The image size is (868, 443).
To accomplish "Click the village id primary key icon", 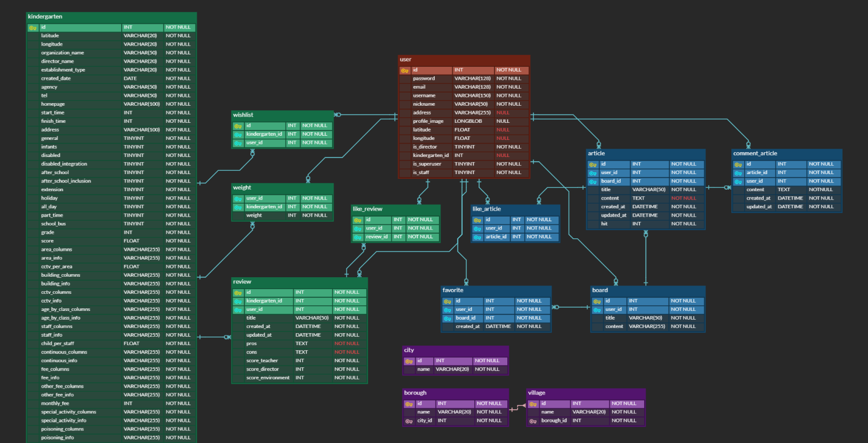I will click(x=533, y=404).
